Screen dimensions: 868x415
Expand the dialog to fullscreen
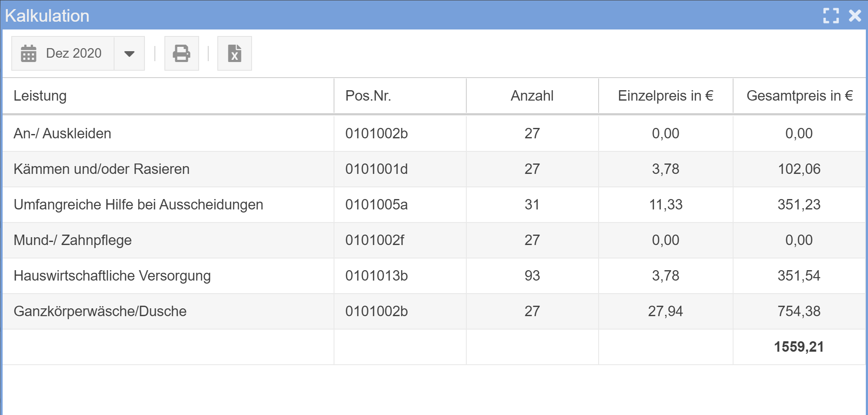[831, 16]
